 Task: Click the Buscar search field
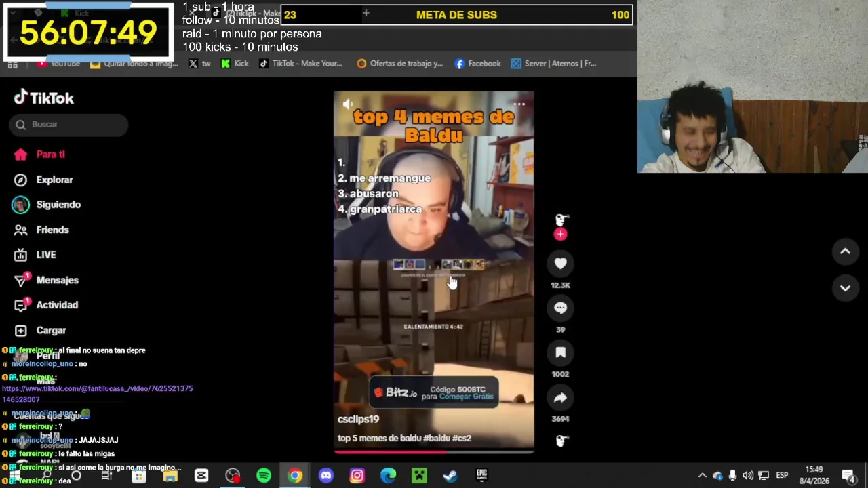(68, 125)
